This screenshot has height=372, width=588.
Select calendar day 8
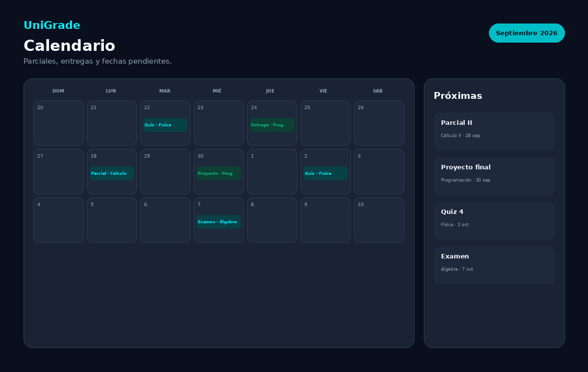coord(272,220)
